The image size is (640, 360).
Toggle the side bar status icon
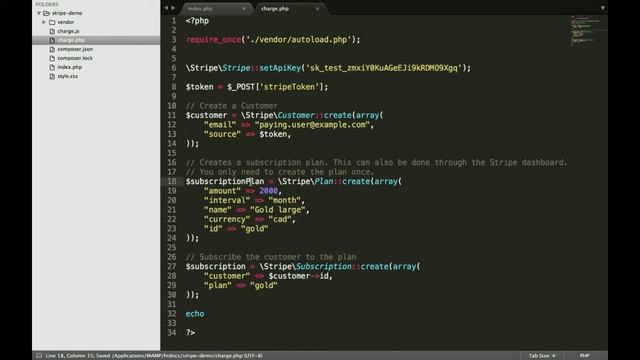[x=39, y=356]
